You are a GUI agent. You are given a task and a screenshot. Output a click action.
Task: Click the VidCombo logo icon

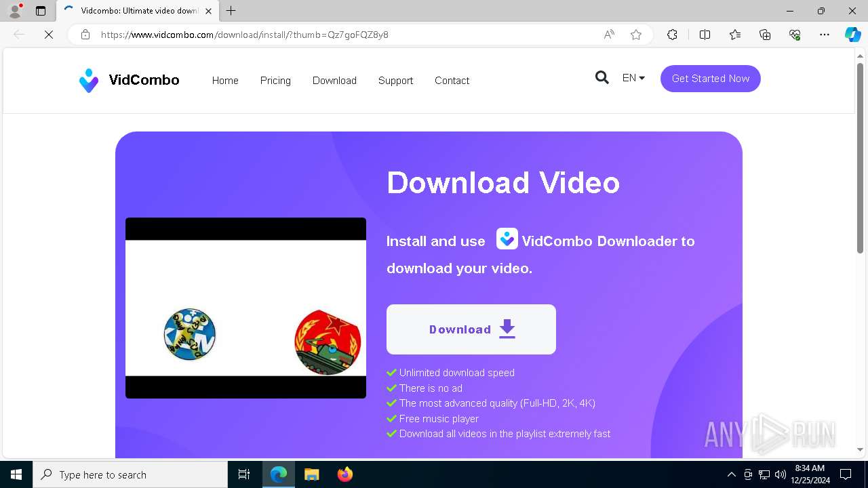coord(89,81)
